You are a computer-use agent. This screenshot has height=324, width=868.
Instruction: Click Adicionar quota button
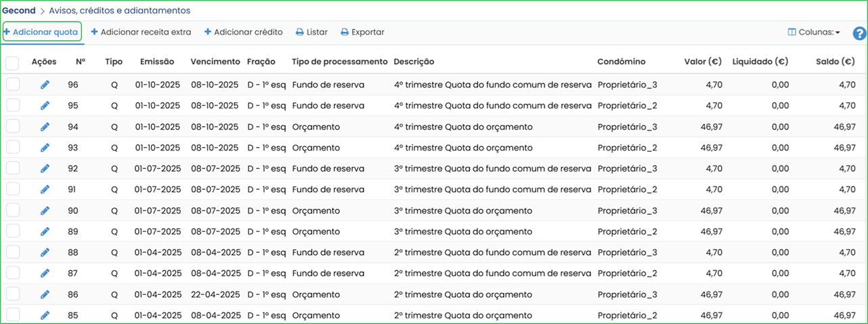pos(41,32)
